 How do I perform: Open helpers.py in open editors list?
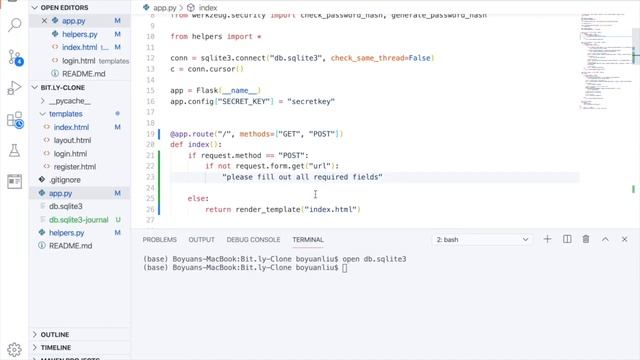tap(80, 34)
